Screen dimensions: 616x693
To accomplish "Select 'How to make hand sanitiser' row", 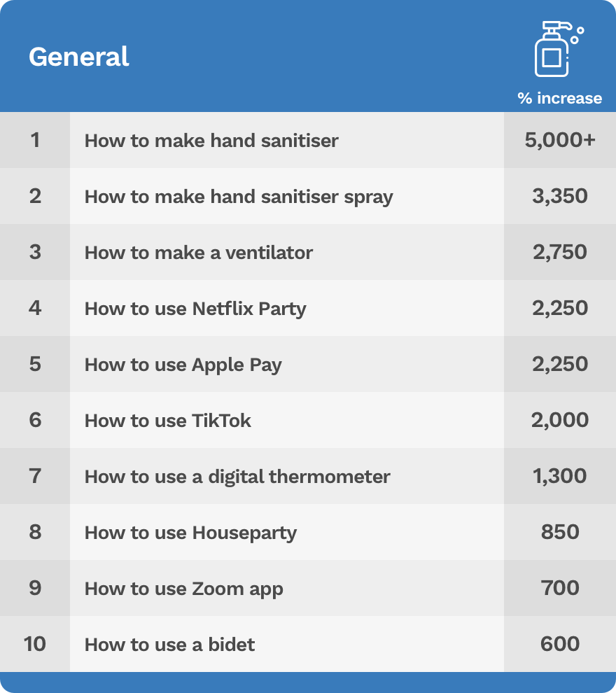I will [x=211, y=141].
